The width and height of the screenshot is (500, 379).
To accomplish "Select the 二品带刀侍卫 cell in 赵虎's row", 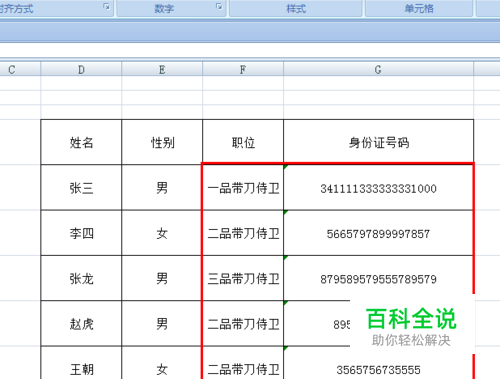I will (243, 324).
